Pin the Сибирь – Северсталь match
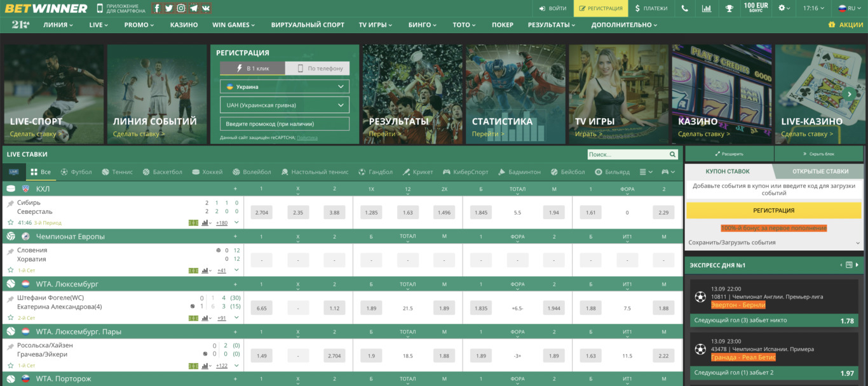868x386 pixels. tap(10, 204)
